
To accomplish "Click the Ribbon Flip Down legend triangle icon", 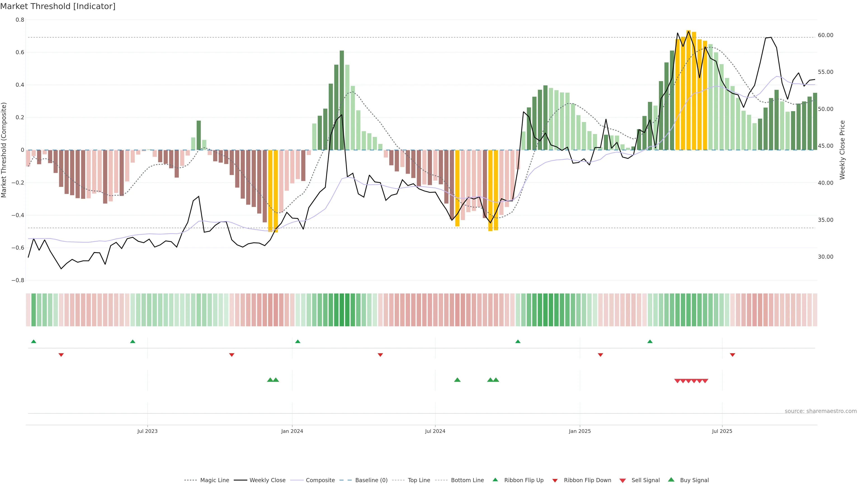I will click(555, 480).
